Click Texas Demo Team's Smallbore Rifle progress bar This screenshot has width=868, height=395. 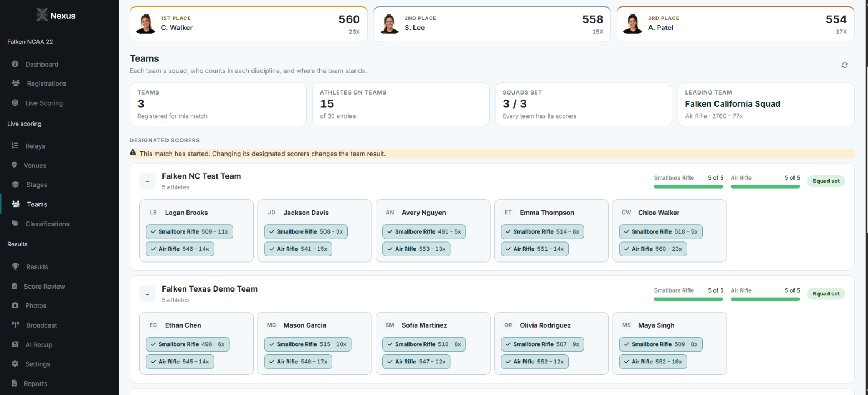[688, 299]
